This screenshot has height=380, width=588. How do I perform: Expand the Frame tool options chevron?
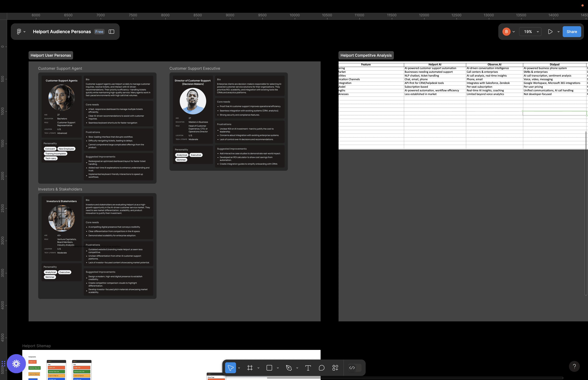tap(258, 368)
